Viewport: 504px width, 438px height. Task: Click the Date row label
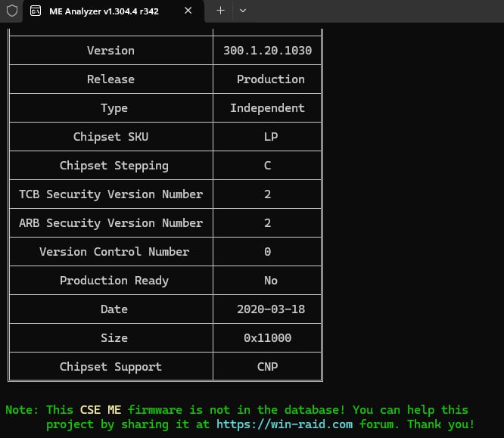coord(114,309)
